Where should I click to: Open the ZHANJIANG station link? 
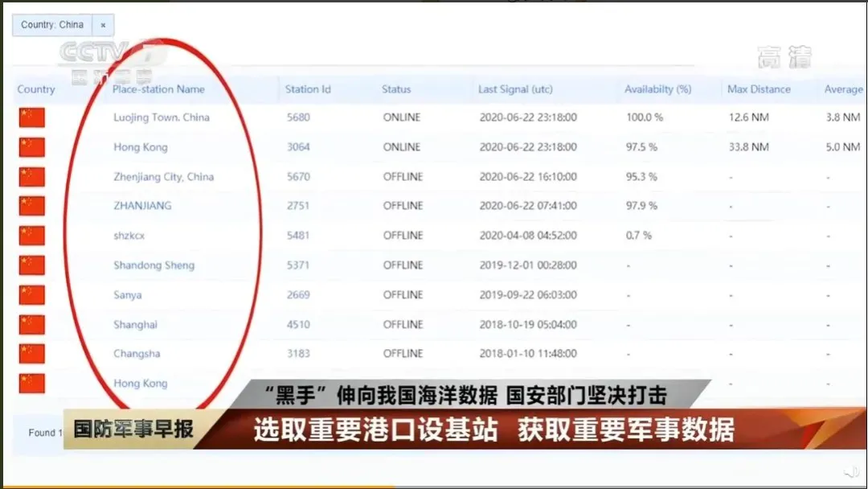pos(143,205)
